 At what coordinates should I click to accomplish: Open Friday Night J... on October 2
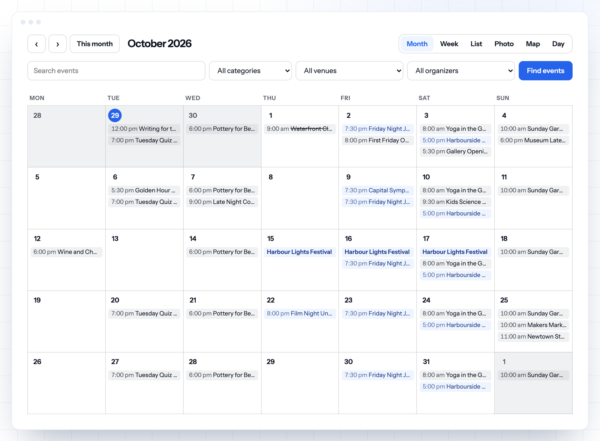(377, 129)
